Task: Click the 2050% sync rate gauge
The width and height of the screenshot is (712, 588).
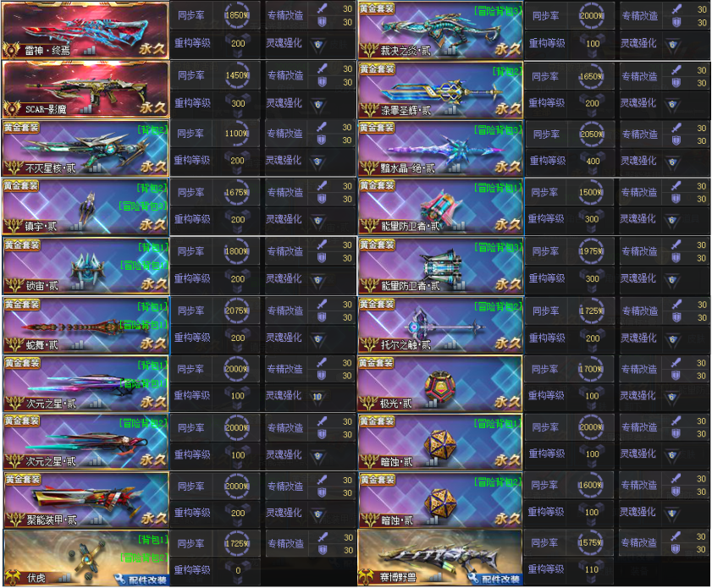Action: click(x=591, y=135)
